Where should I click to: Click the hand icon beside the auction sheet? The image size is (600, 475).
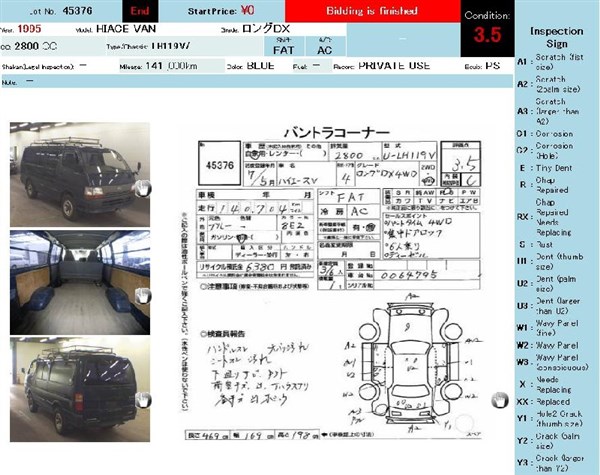tap(500, 400)
